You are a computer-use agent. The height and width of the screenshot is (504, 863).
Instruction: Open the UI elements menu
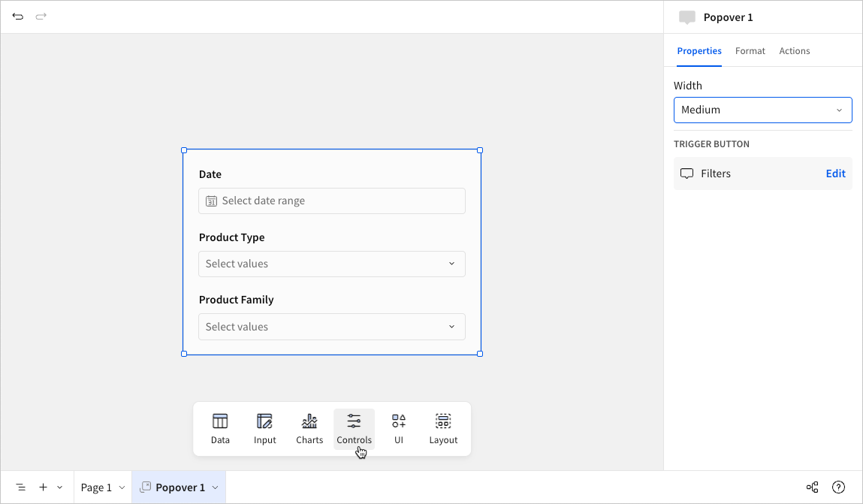[x=399, y=429]
